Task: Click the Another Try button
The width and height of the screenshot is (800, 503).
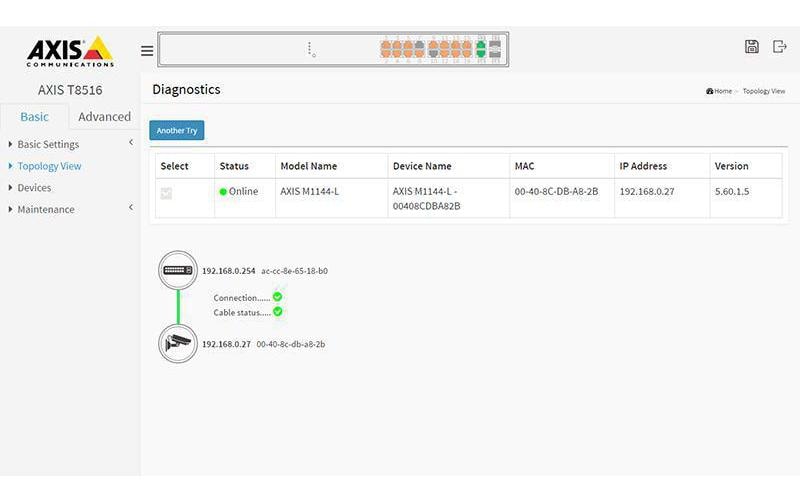Action: 177,131
